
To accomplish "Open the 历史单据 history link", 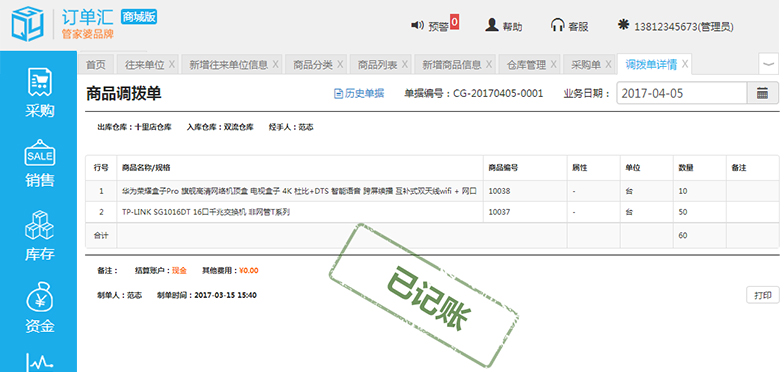I will pyautogui.click(x=359, y=94).
